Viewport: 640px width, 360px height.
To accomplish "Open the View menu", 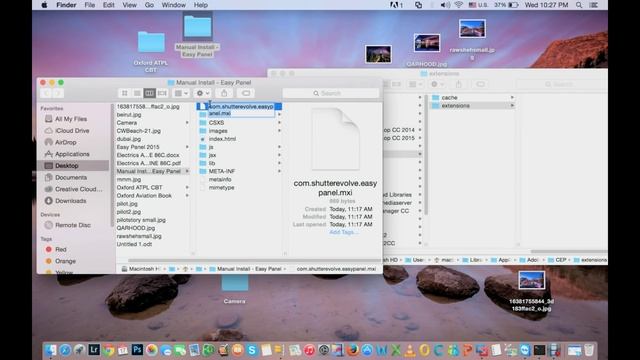I will tap(129, 5).
